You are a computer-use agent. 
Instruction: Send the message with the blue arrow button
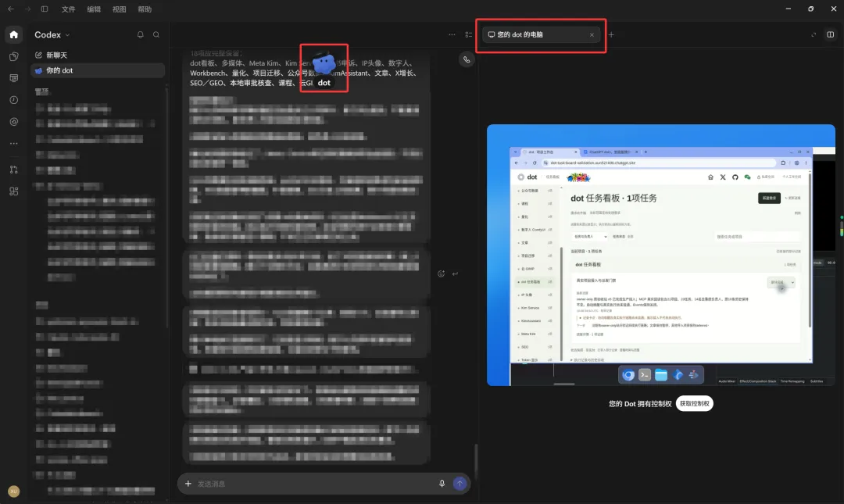[460, 484]
